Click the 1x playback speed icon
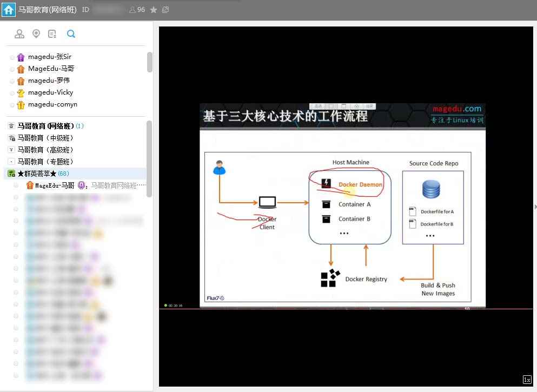The height and width of the screenshot is (392, 537). tap(527, 380)
